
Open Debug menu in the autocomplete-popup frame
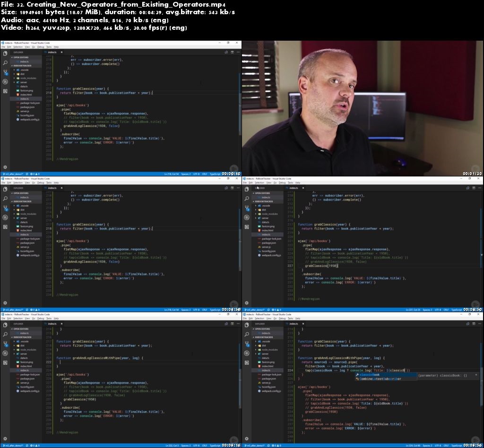(282, 318)
